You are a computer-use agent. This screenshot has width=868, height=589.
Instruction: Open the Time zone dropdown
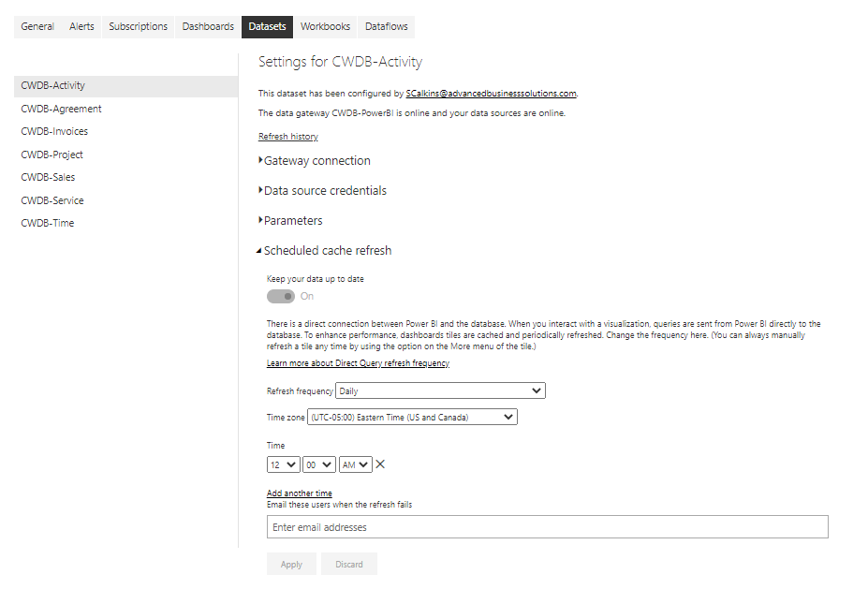412,417
